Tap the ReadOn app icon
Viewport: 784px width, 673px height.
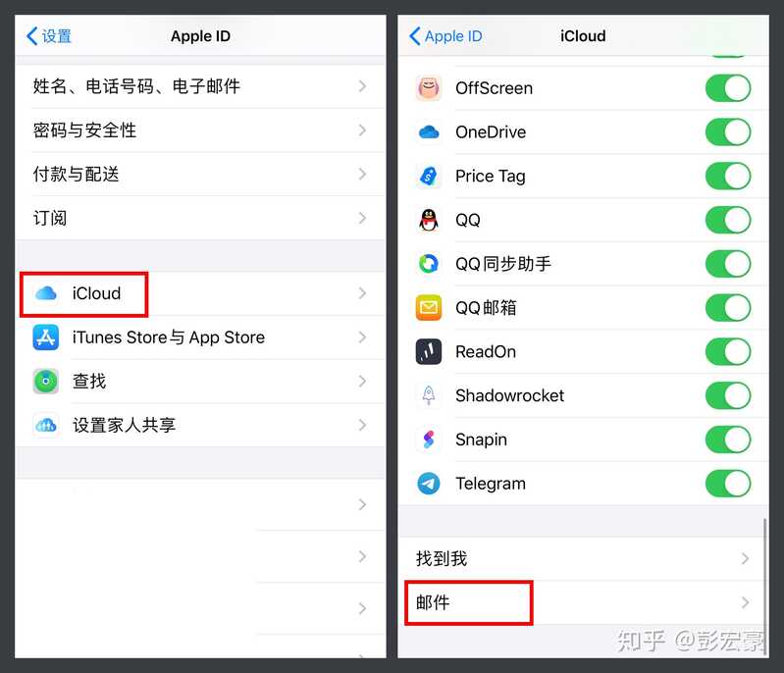[x=429, y=351]
